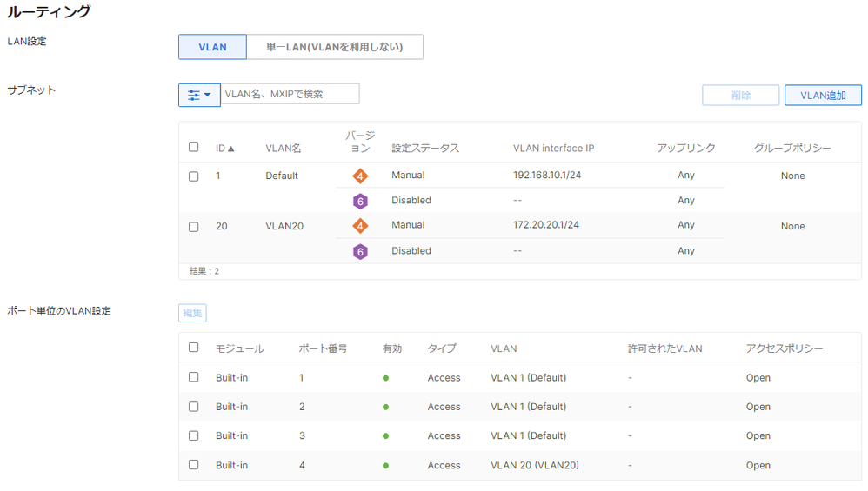This screenshot has width=868, height=491.
Task: Tick the checkbox for the Default VLAN row
Action: [194, 176]
